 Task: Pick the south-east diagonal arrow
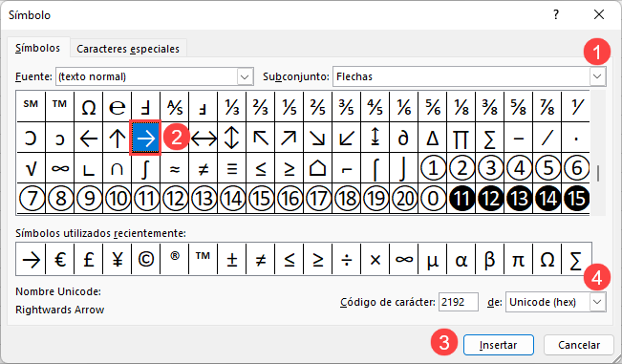(318, 138)
